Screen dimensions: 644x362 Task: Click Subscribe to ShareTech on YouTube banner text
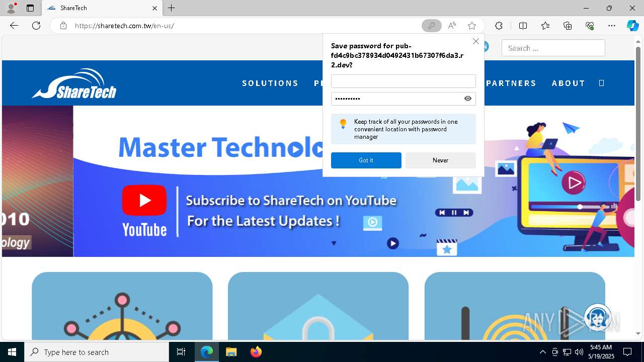(291, 201)
